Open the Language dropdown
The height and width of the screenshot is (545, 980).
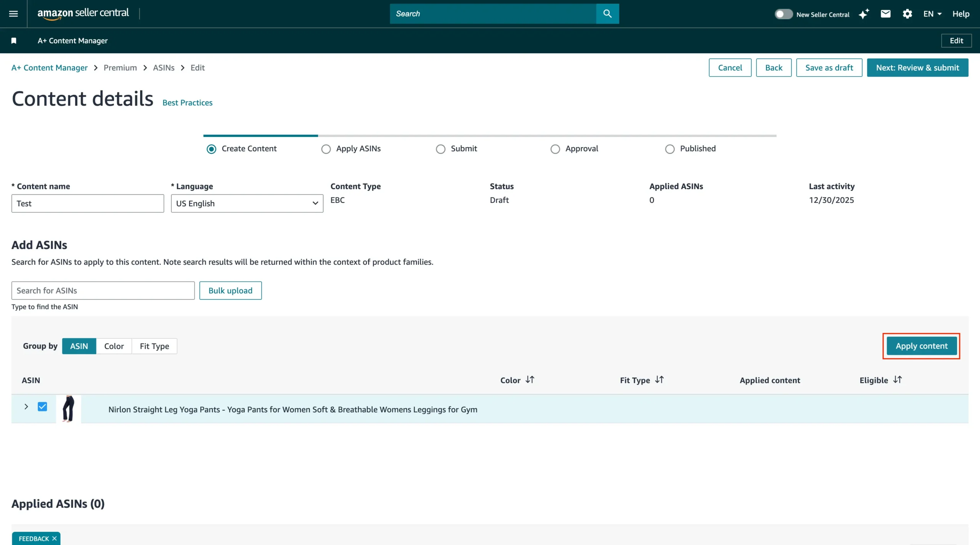pos(247,203)
